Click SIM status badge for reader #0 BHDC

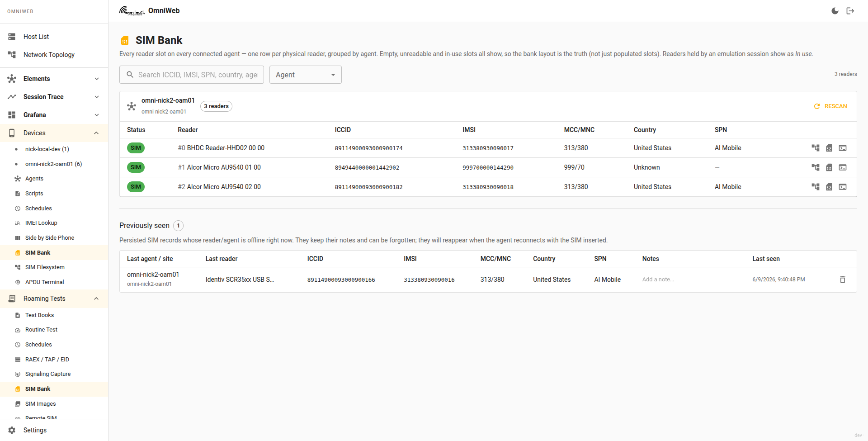coord(136,148)
